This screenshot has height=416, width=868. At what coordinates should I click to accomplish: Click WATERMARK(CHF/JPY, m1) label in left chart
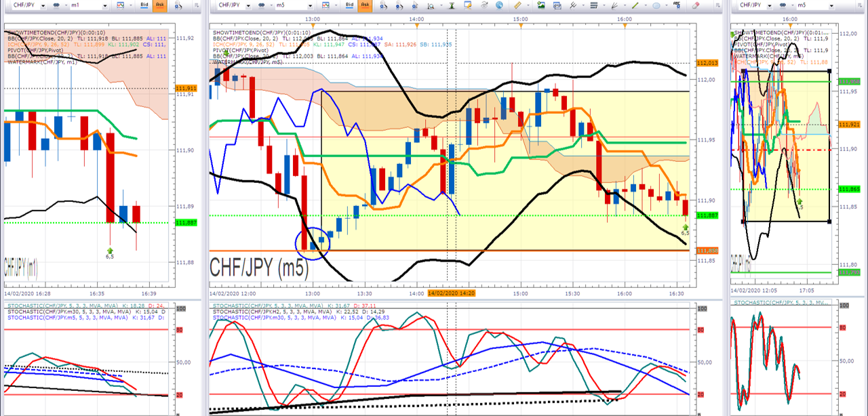[42, 62]
